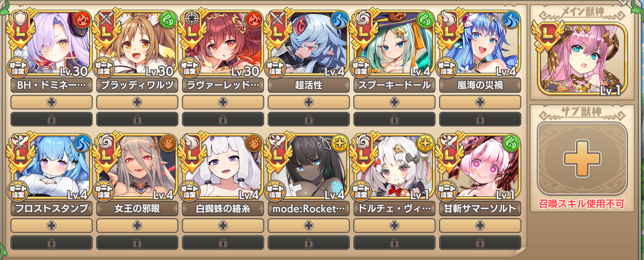This screenshot has width=644, height=260.
Task: Click the locked slot under ラヴァーレッド
Action: tap(223, 119)
